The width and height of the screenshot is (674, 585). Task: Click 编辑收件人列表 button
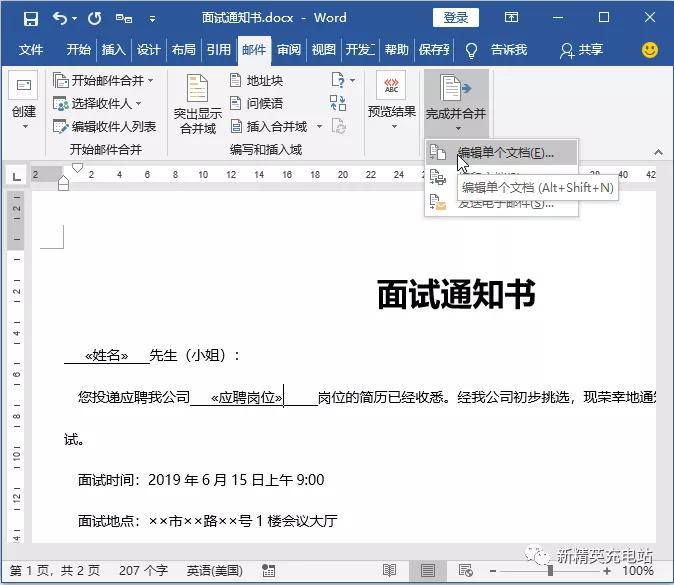[104, 126]
